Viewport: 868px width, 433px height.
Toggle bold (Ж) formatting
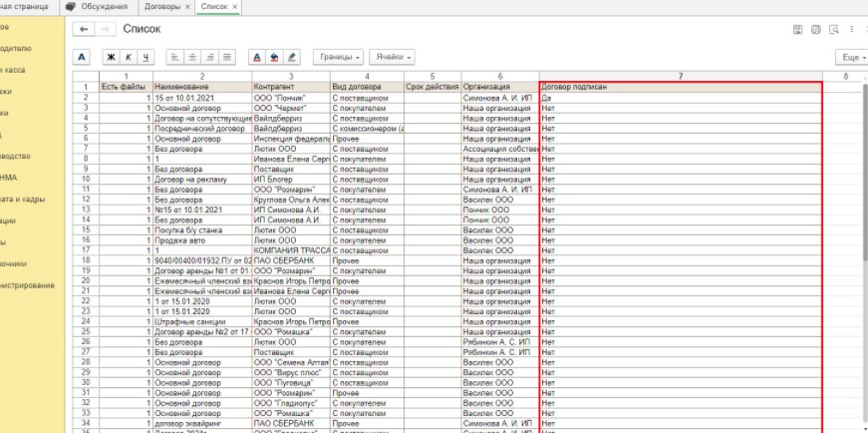pos(112,57)
